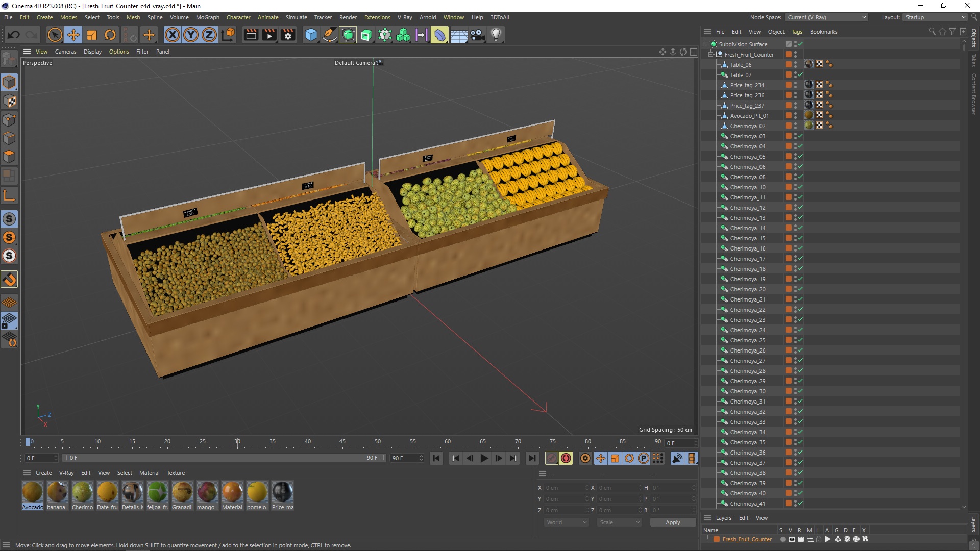980x551 pixels.
Task: Collapse the Fresh_Fruit_Counter tree node
Action: [x=710, y=54]
